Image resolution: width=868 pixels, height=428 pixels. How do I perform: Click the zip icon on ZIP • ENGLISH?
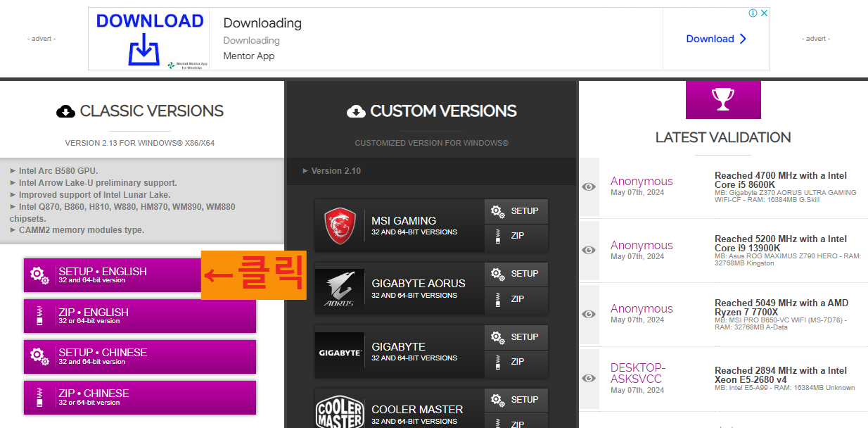[x=39, y=316]
